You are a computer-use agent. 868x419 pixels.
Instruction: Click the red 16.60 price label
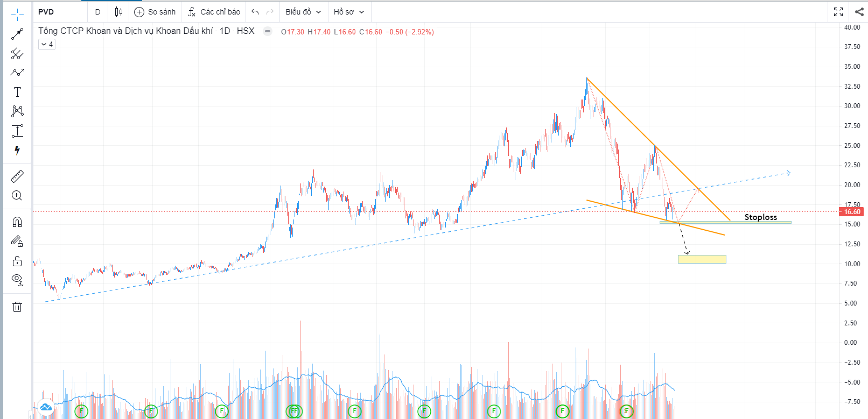point(852,212)
